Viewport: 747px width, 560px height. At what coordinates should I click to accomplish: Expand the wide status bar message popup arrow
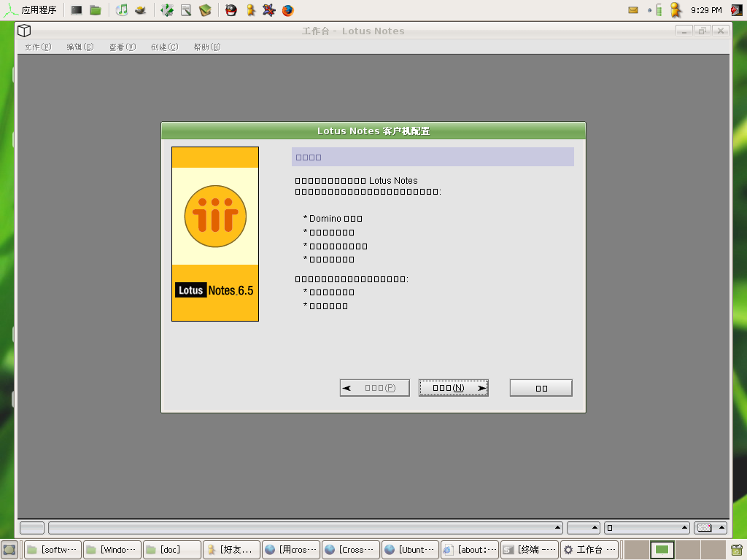[x=557, y=528]
